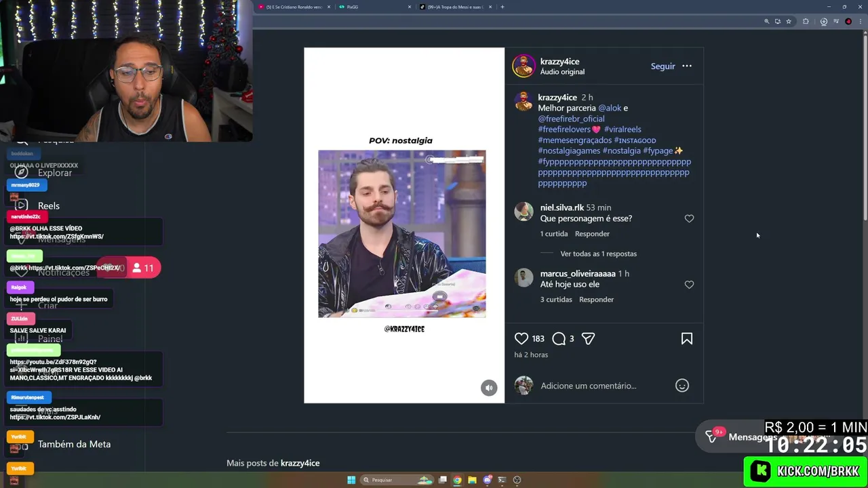Open the emoji picker in comment box

(682, 386)
